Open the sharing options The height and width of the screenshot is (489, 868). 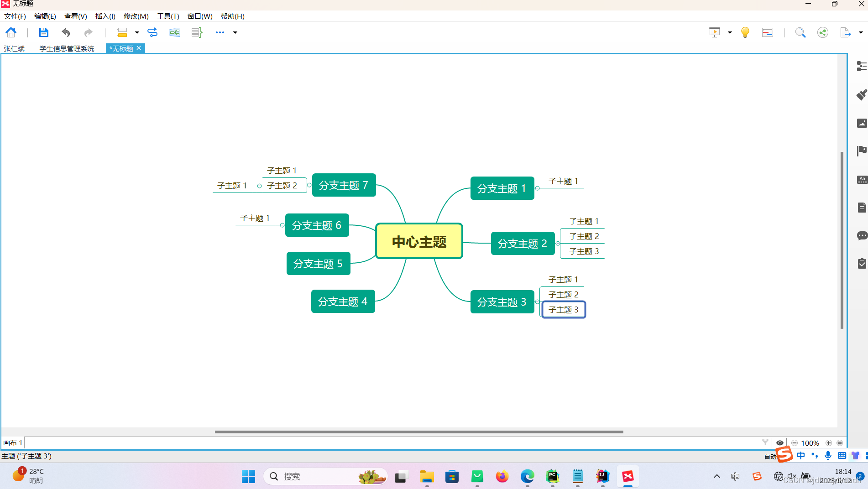point(822,32)
